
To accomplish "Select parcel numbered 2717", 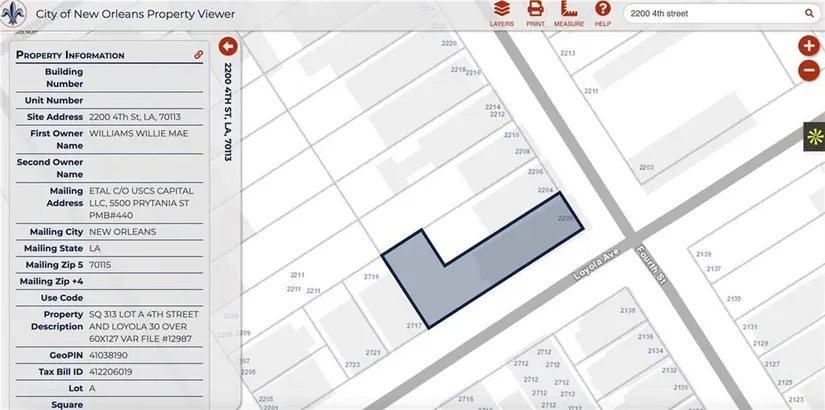I will pyautogui.click(x=414, y=326).
